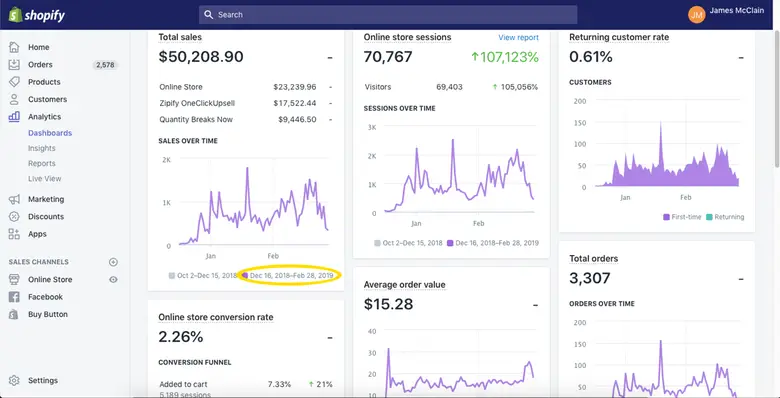Click the 2.26% conversion rate value
The height and width of the screenshot is (398, 780).
(181, 337)
